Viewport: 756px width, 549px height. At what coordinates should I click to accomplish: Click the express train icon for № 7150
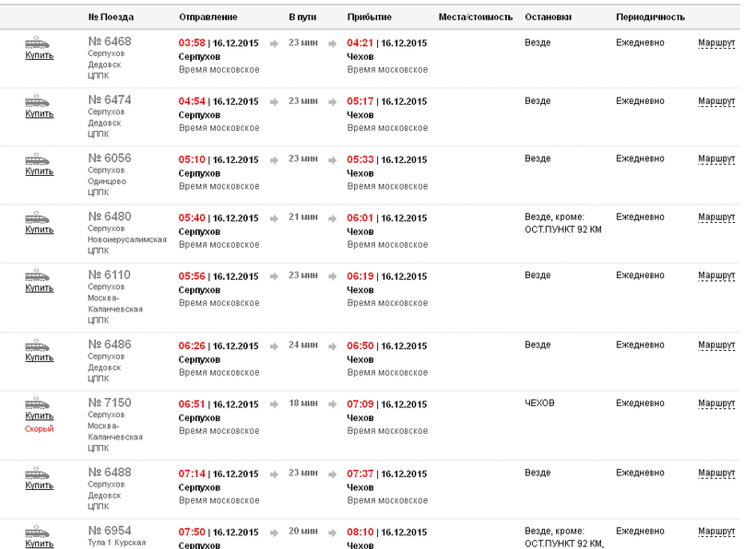pyautogui.click(x=38, y=403)
